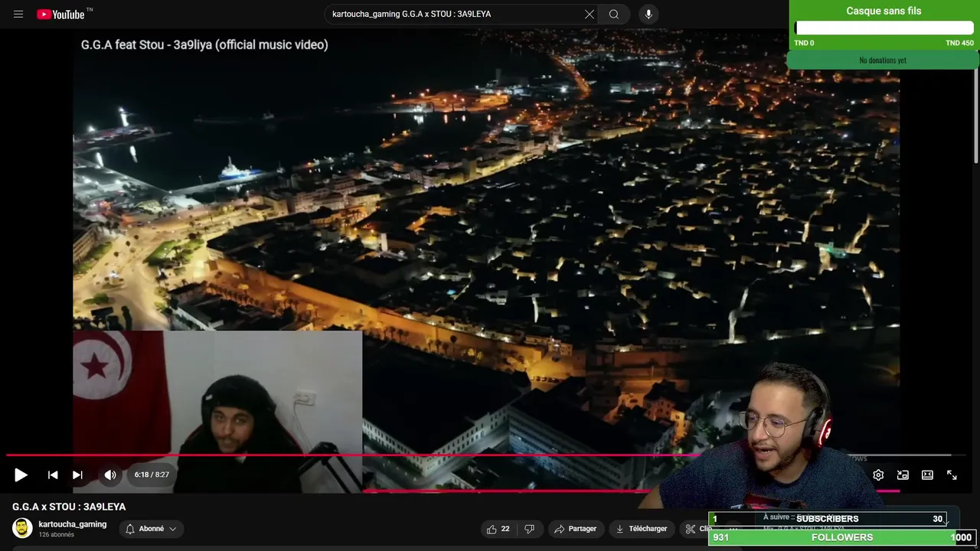Mute the video volume

coord(110,475)
